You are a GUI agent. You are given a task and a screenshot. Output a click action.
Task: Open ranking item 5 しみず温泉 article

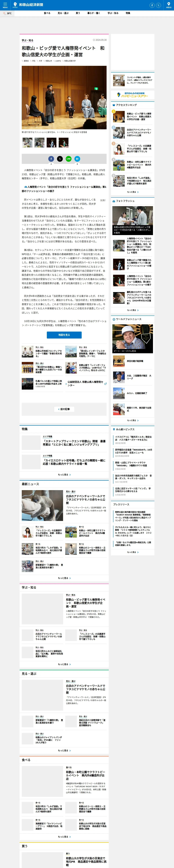pyautogui.click(x=132, y=181)
